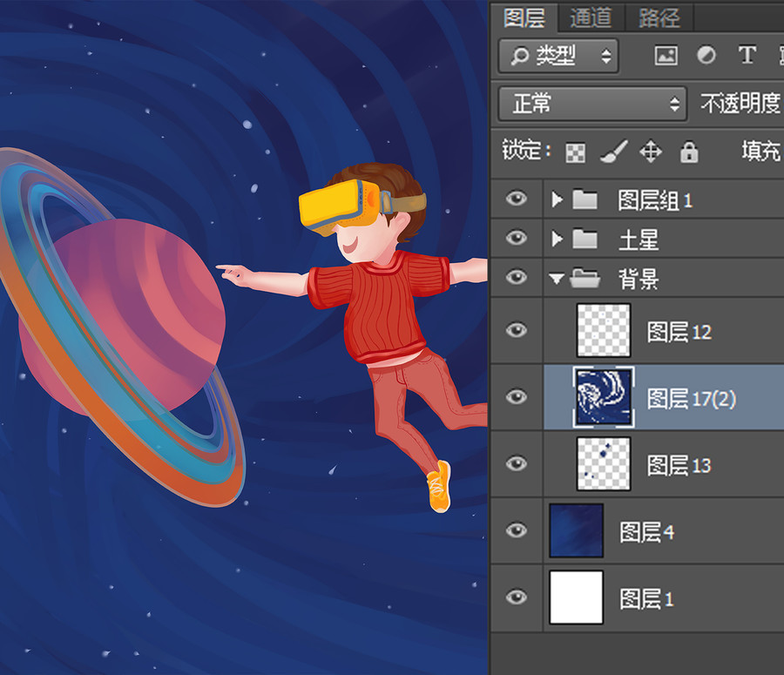Hide the 背景 group
The width and height of the screenshot is (784, 675).
(516, 277)
